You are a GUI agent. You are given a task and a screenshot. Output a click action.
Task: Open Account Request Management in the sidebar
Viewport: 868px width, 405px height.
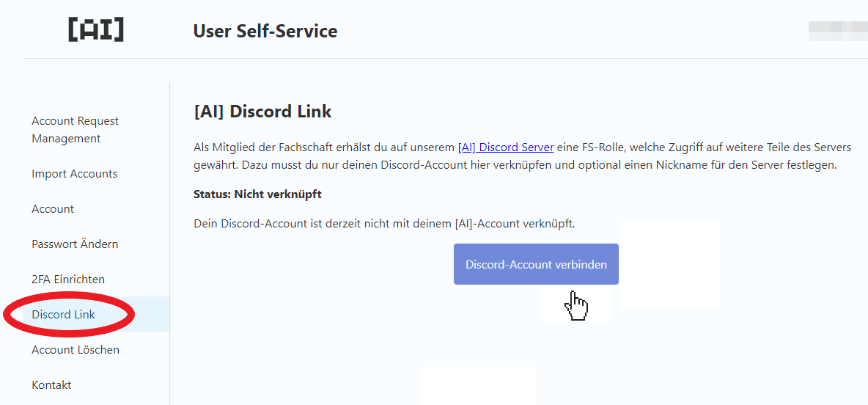76,130
